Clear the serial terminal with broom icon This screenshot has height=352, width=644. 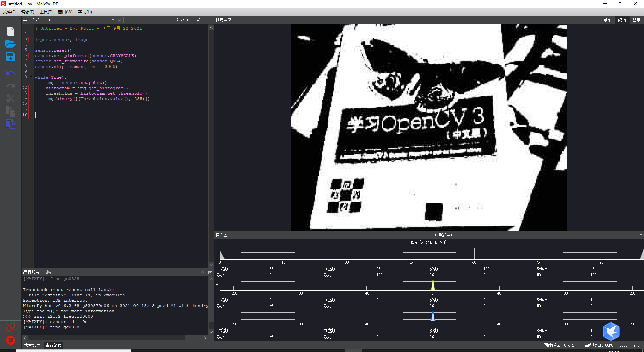pos(48,272)
